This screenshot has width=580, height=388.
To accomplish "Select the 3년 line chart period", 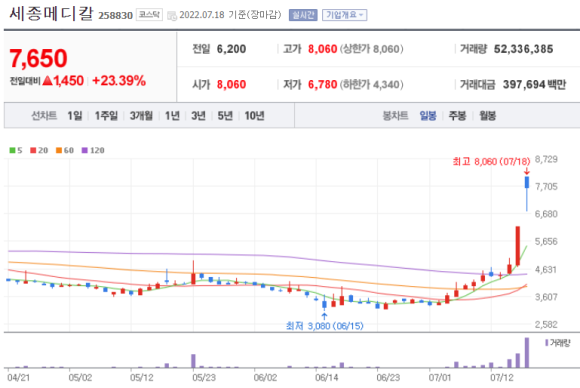I will [198, 116].
